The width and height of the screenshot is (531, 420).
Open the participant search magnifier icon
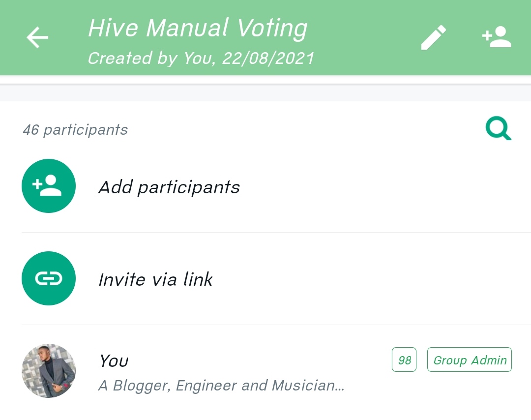click(499, 128)
